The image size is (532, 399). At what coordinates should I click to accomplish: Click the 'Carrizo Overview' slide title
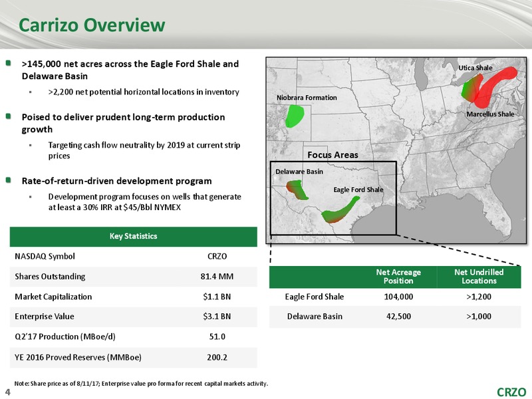(x=92, y=25)
